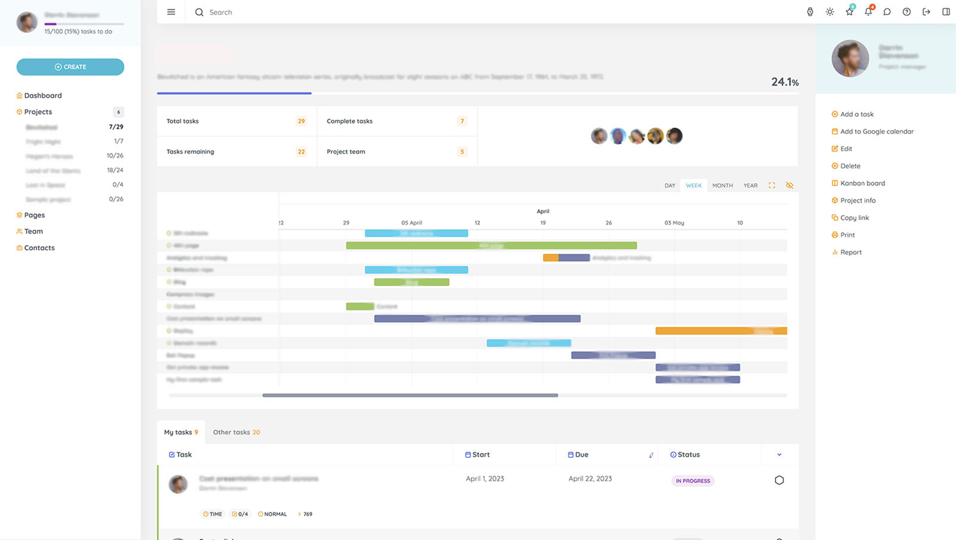Expand Gantt chart to fullscreen
The width and height of the screenshot is (956, 540).
click(x=772, y=185)
